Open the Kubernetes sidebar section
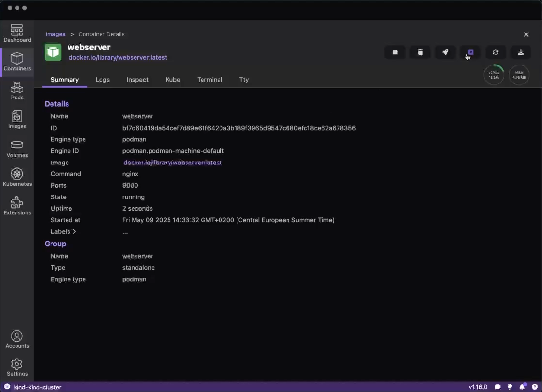542x392 pixels. pos(17,178)
